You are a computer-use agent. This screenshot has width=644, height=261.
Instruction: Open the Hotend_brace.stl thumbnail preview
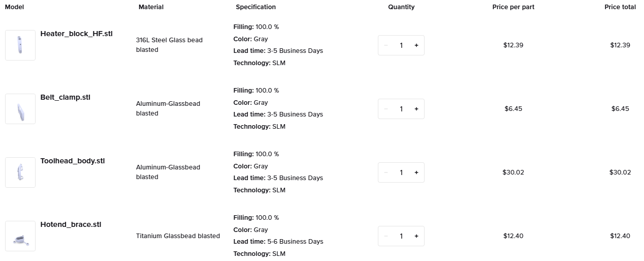20,236
